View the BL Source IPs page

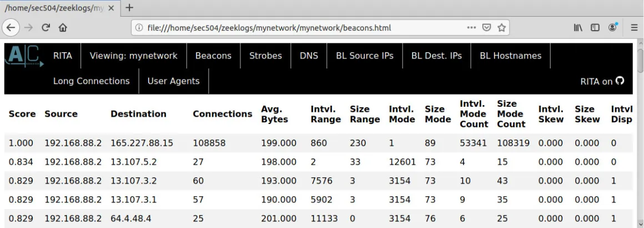tap(365, 56)
